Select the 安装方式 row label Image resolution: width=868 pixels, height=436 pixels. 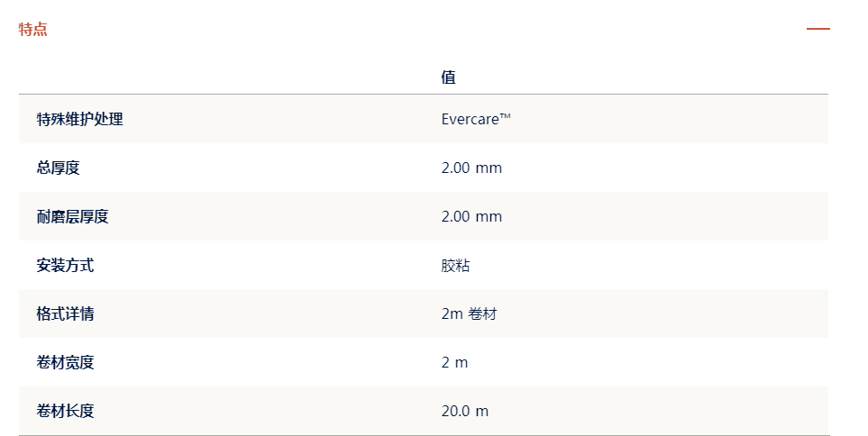click(65, 265)
